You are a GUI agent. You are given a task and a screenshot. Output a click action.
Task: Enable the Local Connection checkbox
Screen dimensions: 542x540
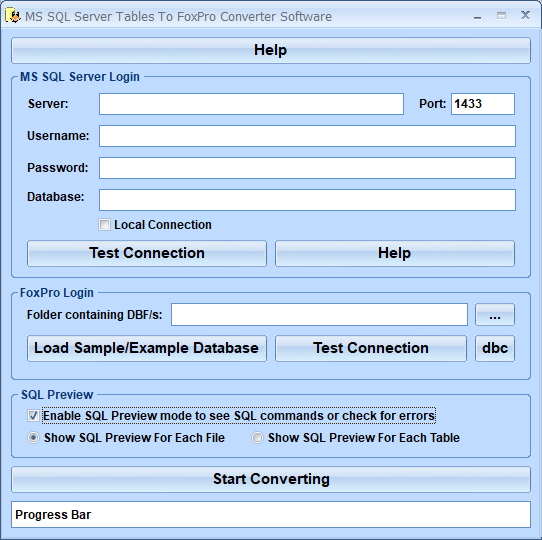click(104, 225)
